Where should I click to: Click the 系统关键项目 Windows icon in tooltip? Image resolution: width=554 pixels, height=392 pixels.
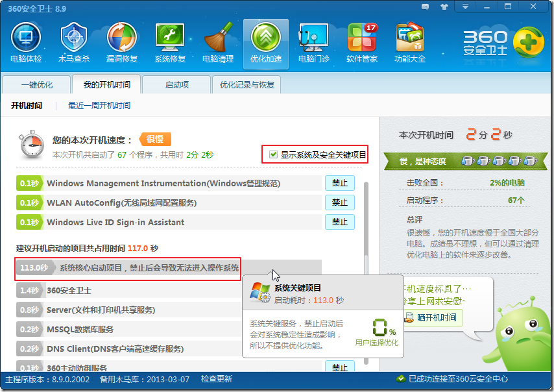click(260, 292)
